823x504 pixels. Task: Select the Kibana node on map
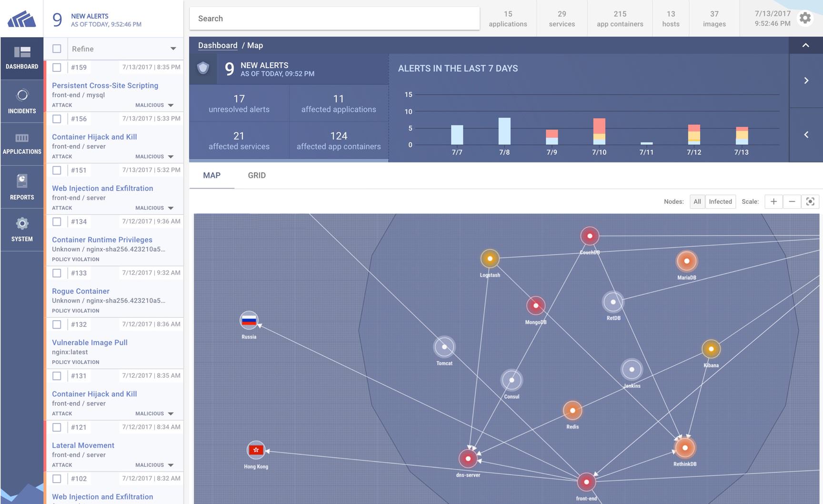point(711,349)
